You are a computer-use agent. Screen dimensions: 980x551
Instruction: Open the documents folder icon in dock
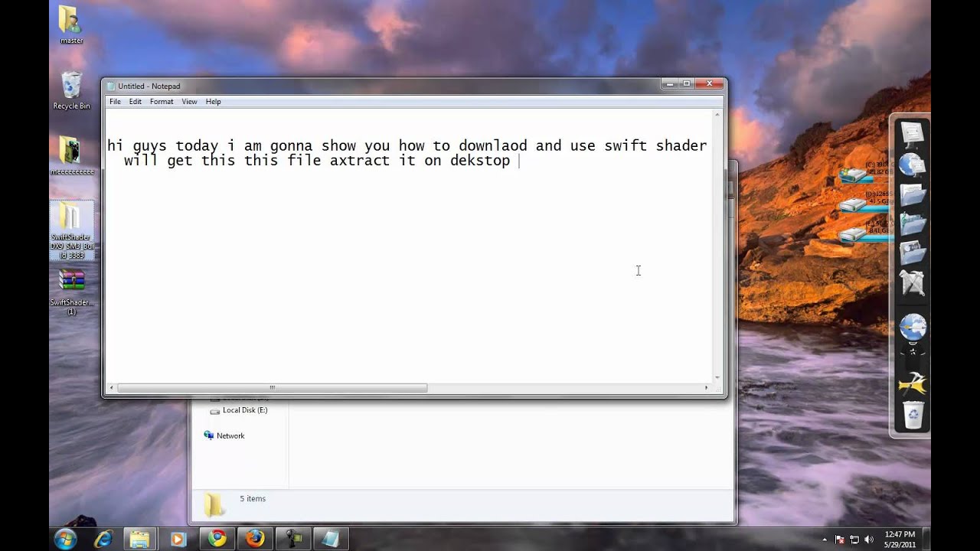click(x=913, y=194)
